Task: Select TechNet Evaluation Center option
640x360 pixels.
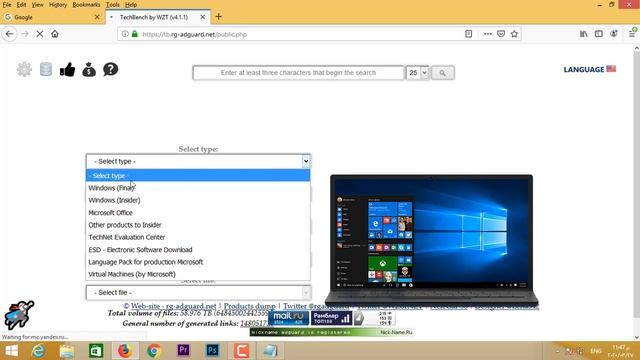Action: (x=198, y=237)
